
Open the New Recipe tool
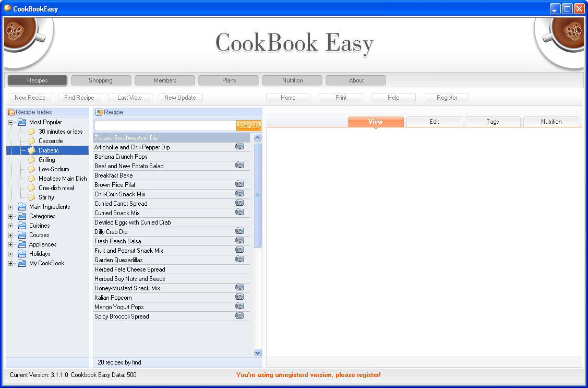coord(30,97)
